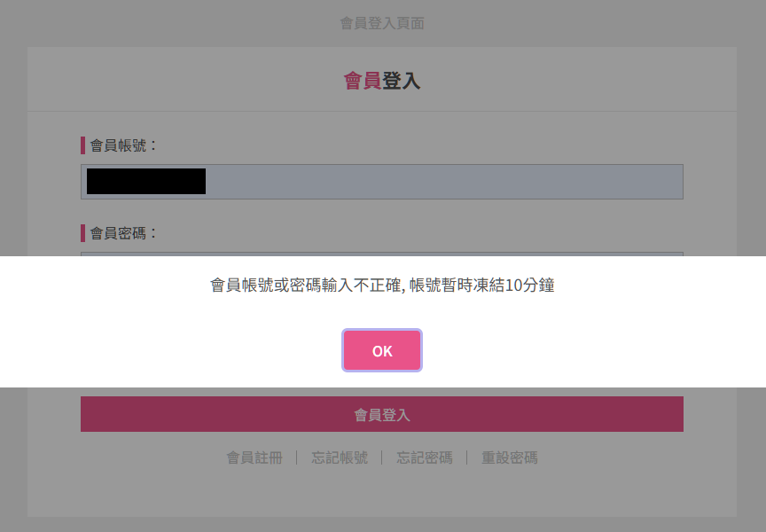Click the divider between 會員註冊 and 忘記帳號

click(x=297, y=458)
